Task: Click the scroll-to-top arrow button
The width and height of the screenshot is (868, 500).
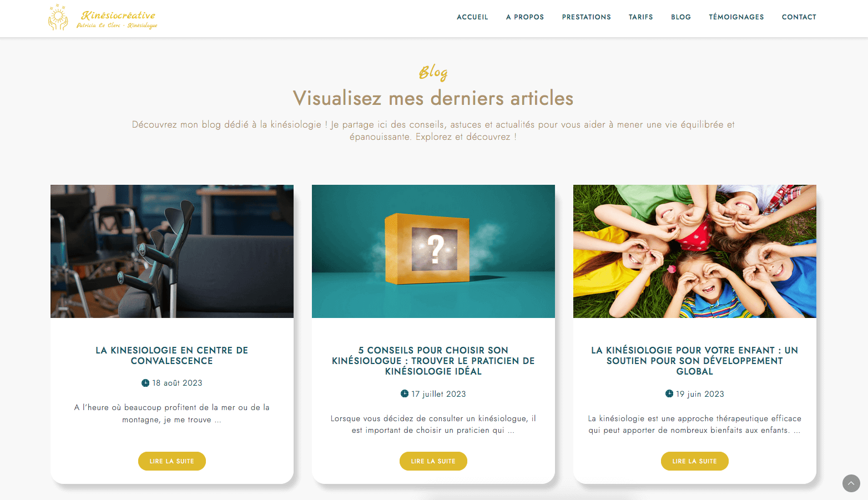Action: 851,483
